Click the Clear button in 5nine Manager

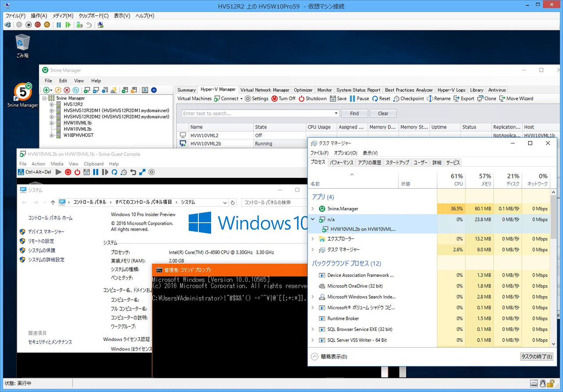point(383,113)
